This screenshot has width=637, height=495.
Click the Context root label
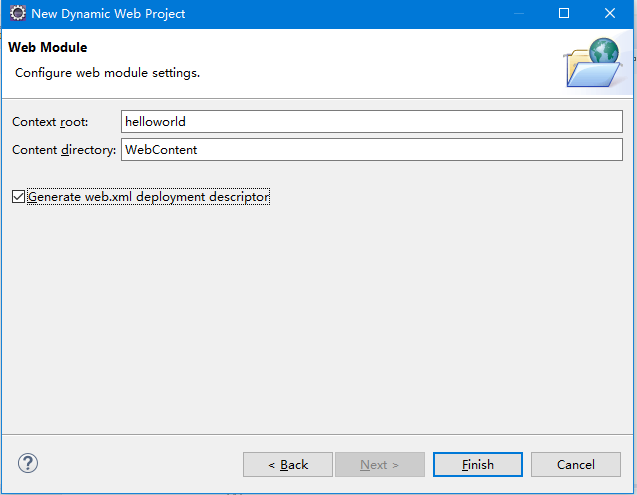coord(50,122)
